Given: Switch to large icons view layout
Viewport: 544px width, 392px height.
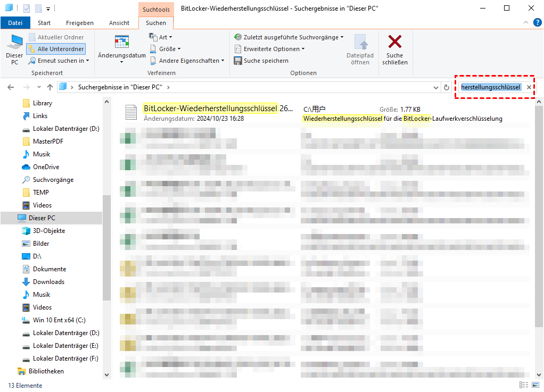Looking at the screenshot, I should [535, 385].
